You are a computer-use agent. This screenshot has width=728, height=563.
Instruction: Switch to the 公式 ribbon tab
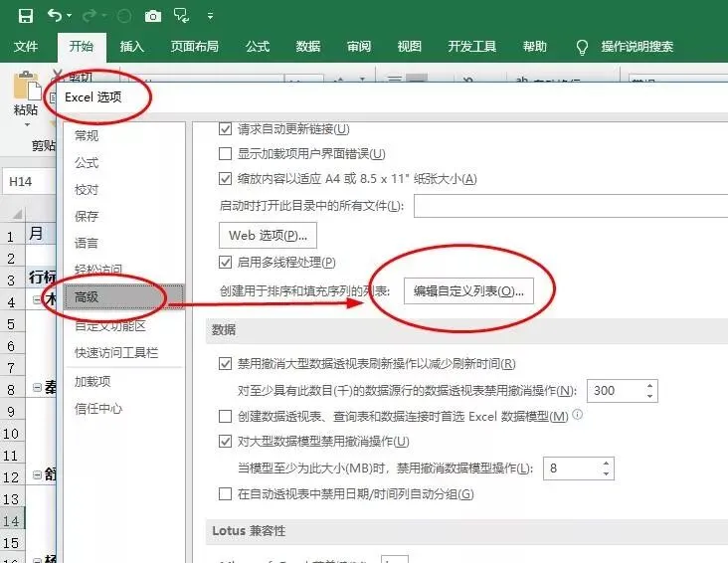pyautogui.click(x=258, y=47)
